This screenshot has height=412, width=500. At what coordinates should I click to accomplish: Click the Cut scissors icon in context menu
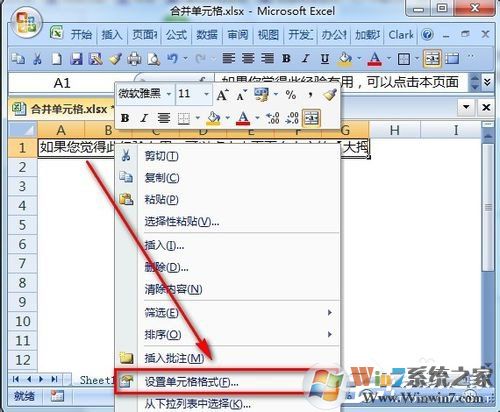tap(126, 156)
